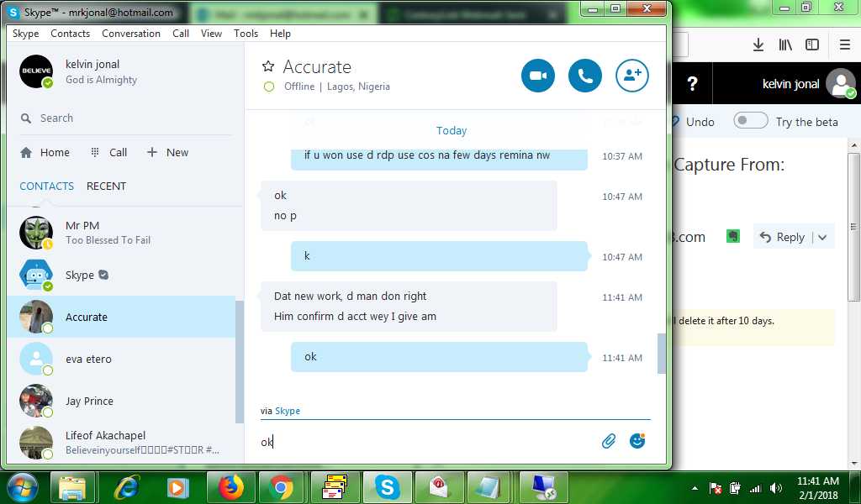The image size is (861, 504).
Task: Click kelvin jonal's BELIEVE profile avatar
Action: pos(36,71)
